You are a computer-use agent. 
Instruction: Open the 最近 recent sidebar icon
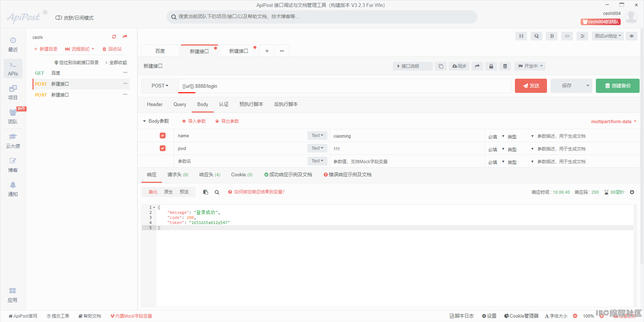(13, 44)
